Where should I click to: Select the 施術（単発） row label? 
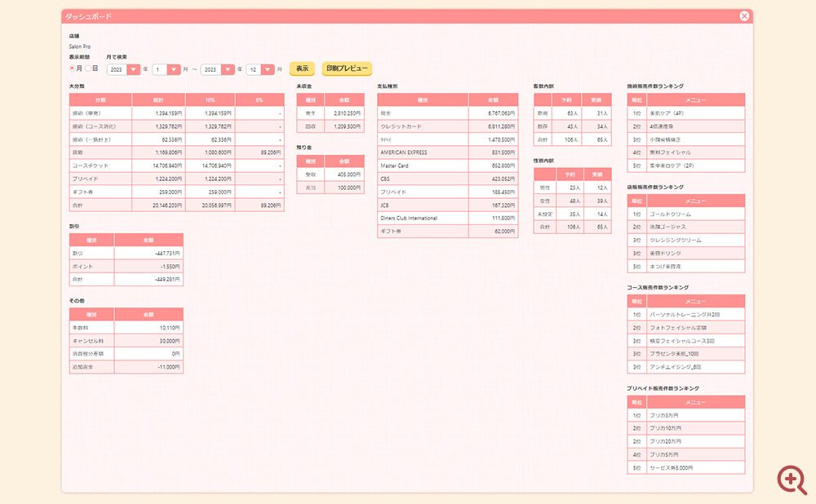[x=86, y=113]
